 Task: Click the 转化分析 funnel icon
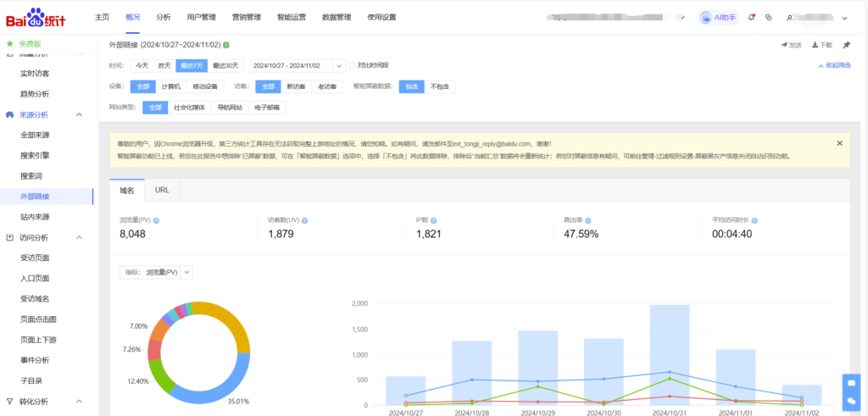pos(10,401)
